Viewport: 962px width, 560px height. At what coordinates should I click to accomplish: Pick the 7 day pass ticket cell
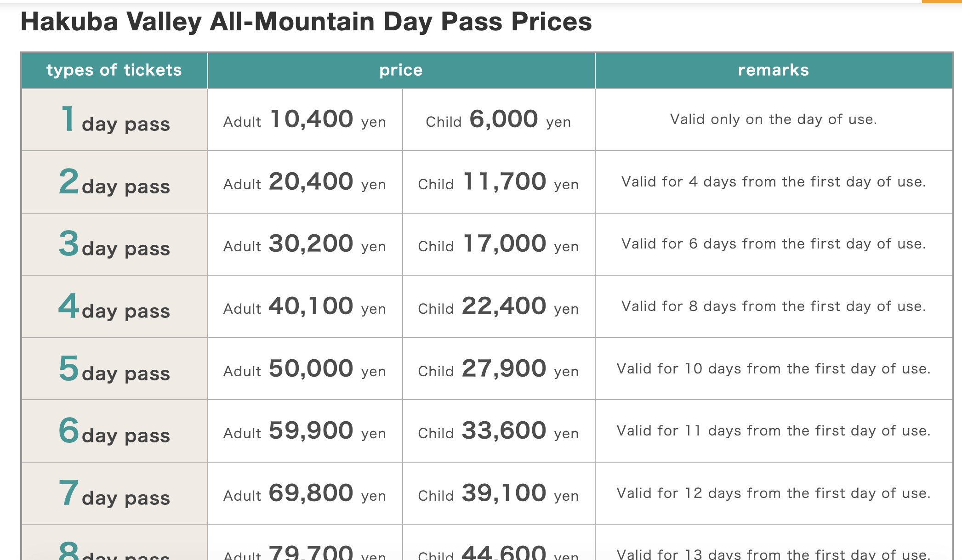(114, 494)
